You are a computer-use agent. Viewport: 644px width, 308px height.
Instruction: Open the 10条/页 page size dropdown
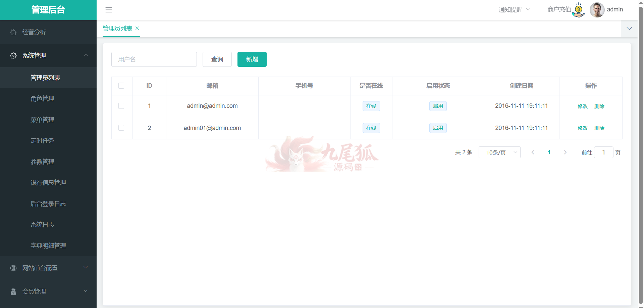(499, 152)
